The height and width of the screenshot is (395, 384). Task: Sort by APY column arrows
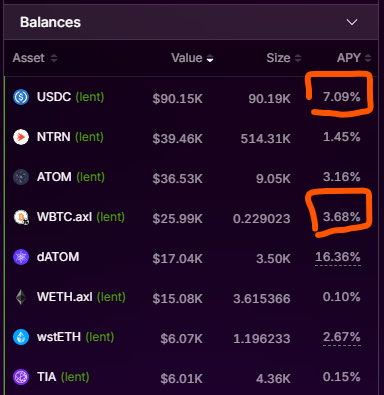pos(368,58)
